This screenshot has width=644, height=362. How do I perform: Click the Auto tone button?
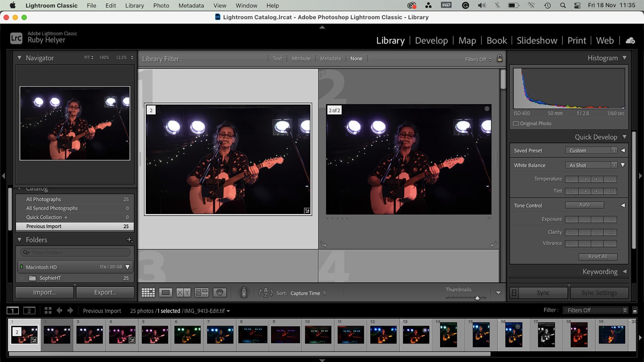584,205
